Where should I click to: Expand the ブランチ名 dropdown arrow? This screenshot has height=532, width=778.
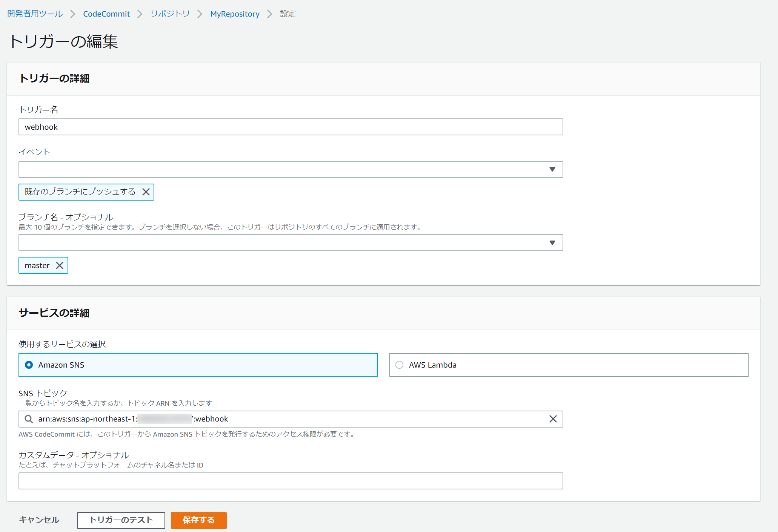tap(552, 243)
